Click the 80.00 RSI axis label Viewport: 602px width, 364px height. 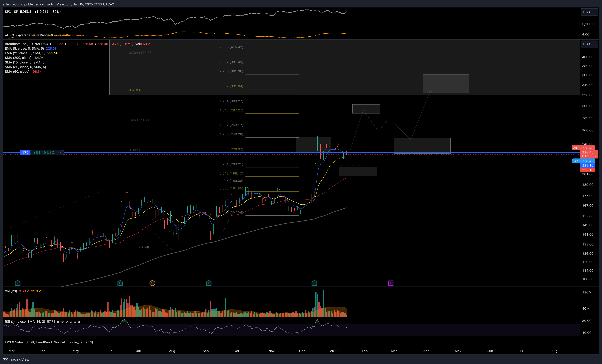(587, 321)
